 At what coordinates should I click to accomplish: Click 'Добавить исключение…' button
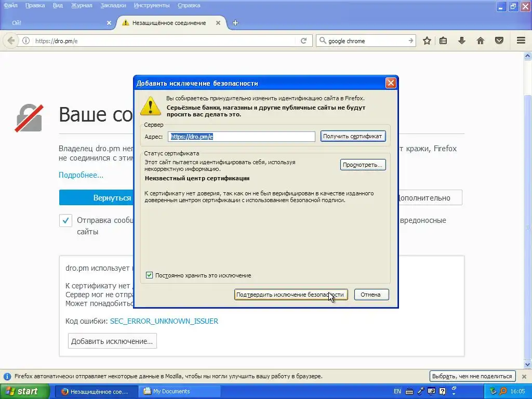112,341
